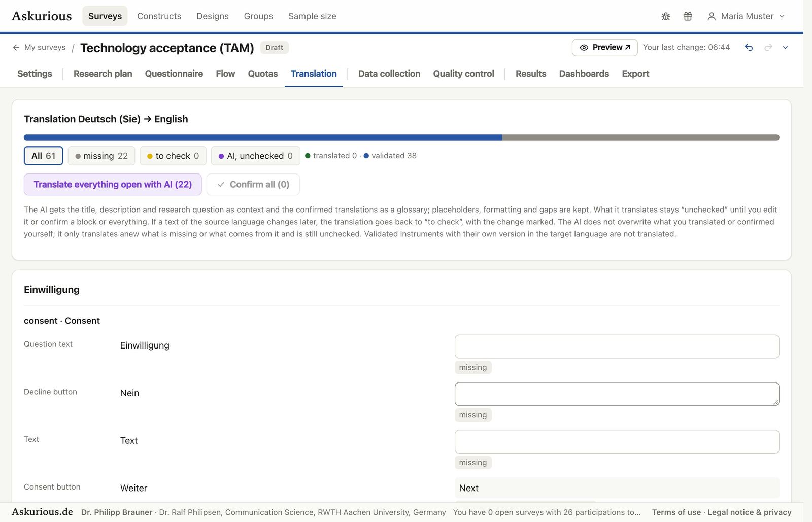Image resolution: width=812 pixels, height=522 pixels.
Task: Filter by to check 0
Action: pyautogui.click(x=173, y=156)
